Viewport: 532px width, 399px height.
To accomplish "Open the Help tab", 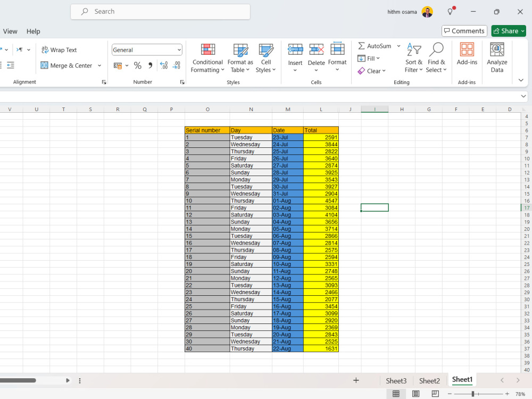I will pyautogui.click(x=33, y=31).
